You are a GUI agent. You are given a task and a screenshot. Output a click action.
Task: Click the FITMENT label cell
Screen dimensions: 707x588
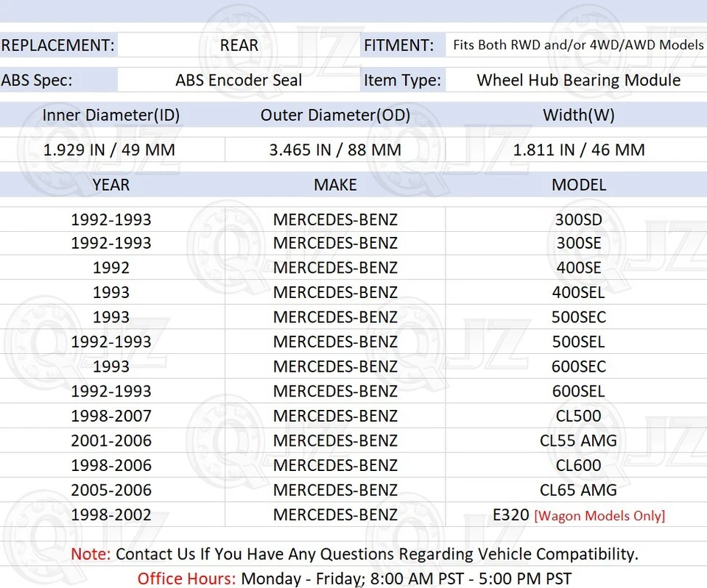point(401,45)
